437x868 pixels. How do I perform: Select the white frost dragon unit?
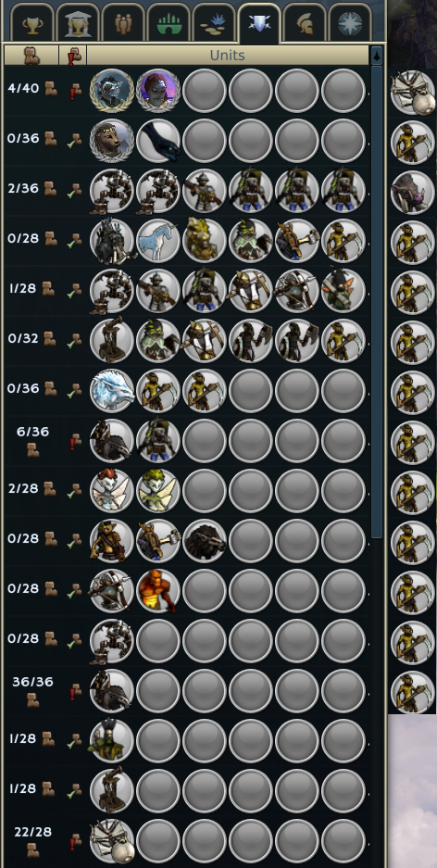[x=112, y=391]
